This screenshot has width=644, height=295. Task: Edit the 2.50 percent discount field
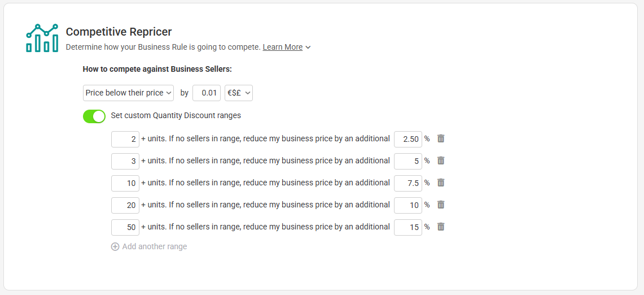pos(408,139)
